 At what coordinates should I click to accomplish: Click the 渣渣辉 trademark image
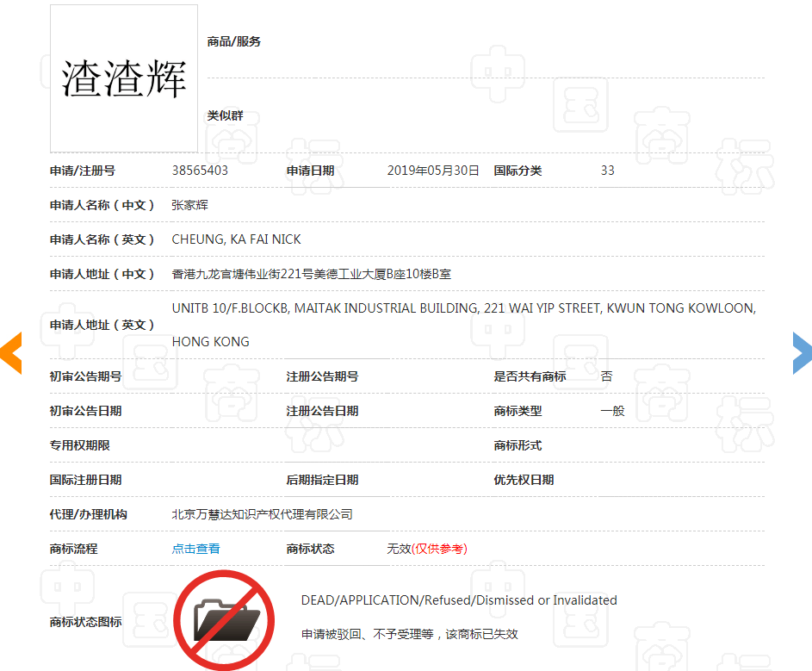123,78
